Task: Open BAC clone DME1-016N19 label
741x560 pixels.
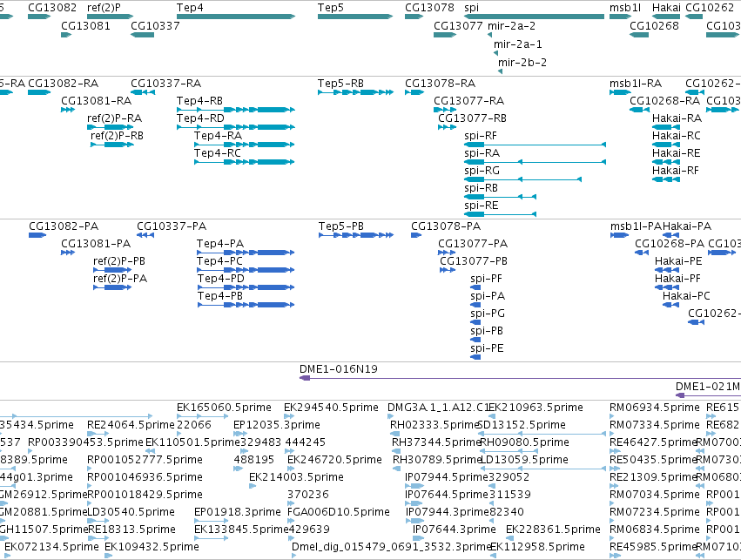Action: tap(339, 369)
